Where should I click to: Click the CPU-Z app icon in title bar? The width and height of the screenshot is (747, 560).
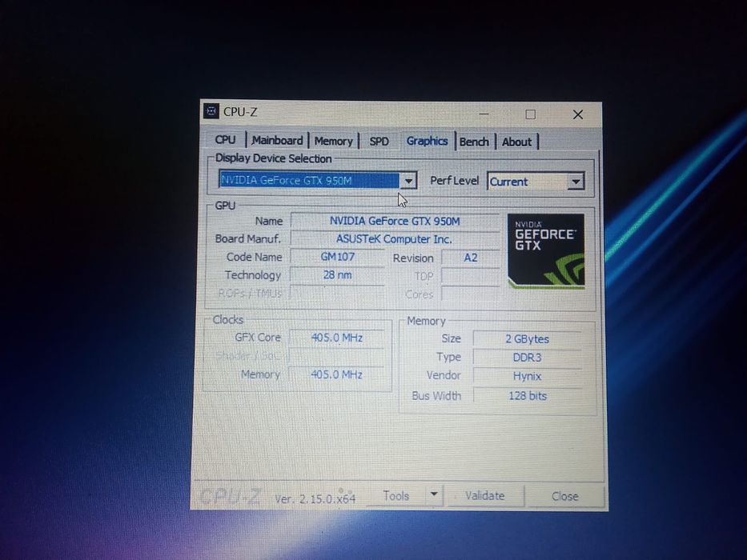click(211, 111)
